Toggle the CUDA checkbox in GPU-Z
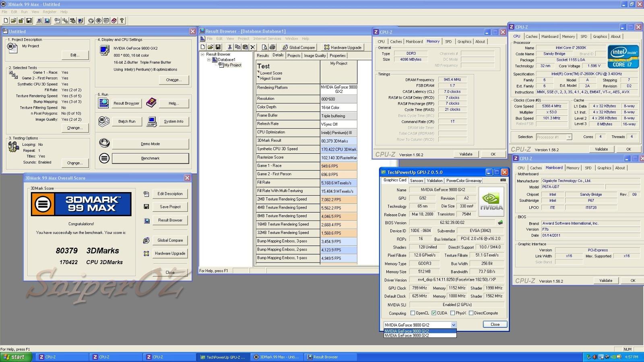644x362 pixels. click(x=433, y=313)
